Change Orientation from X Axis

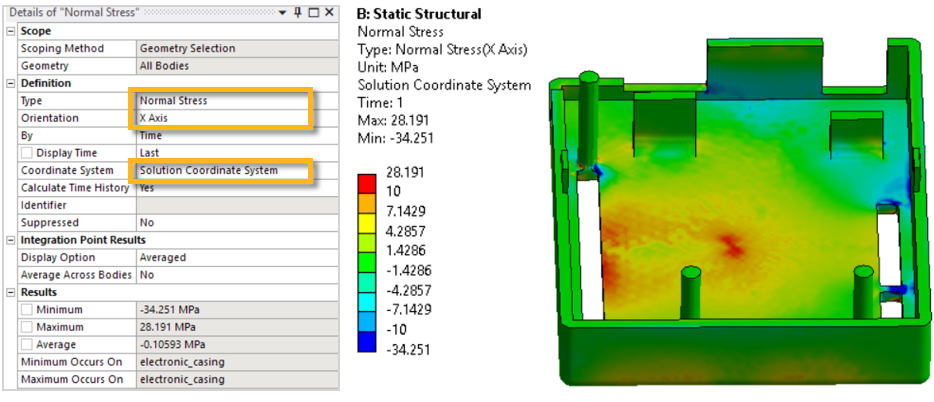[223, 118]
